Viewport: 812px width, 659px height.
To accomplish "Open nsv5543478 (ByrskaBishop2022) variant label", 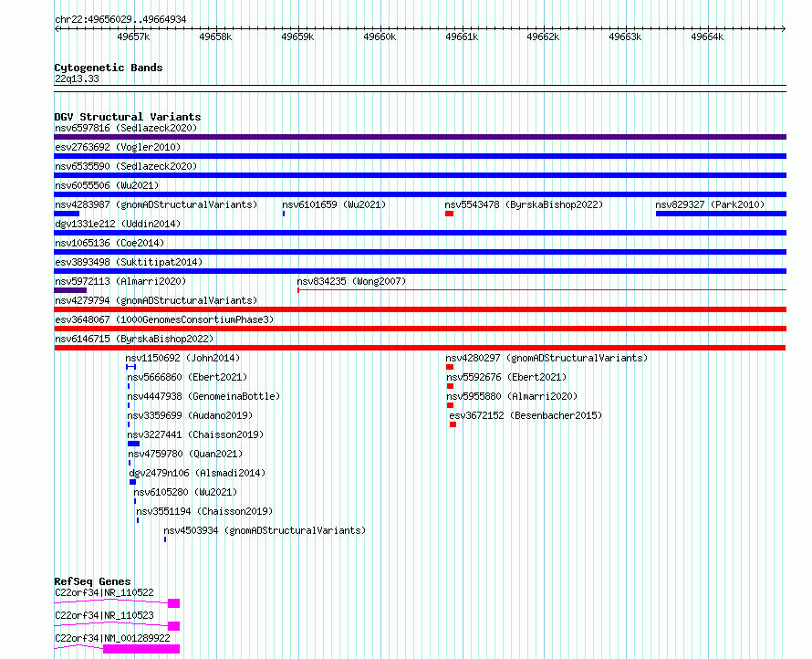I will [x=524, y=204].
